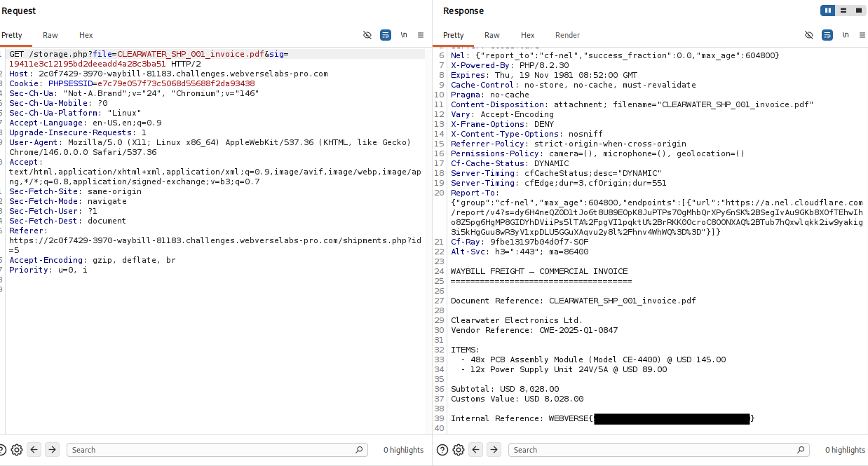Click Document Reference line in response body
868x466 pixels.
(574, 301)
